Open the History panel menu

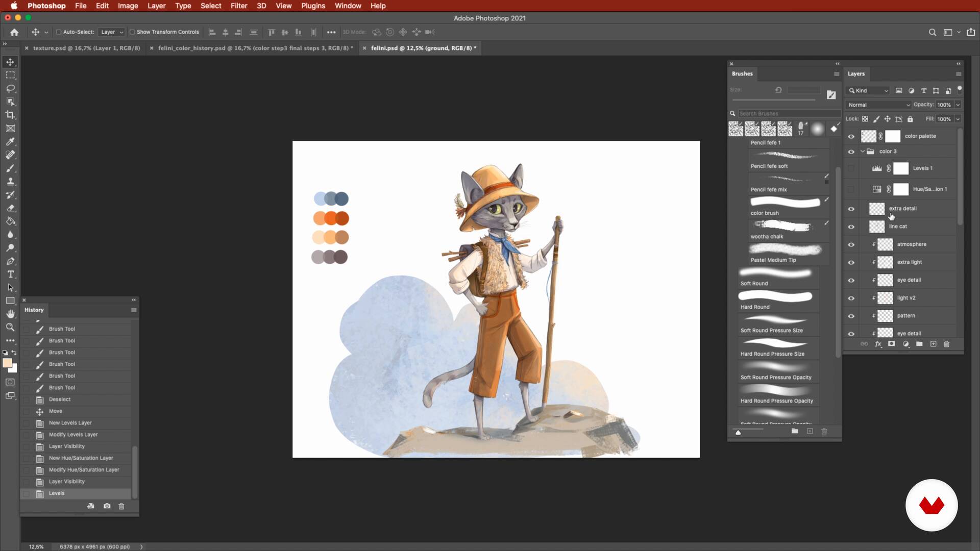click(x=134, y=310)
